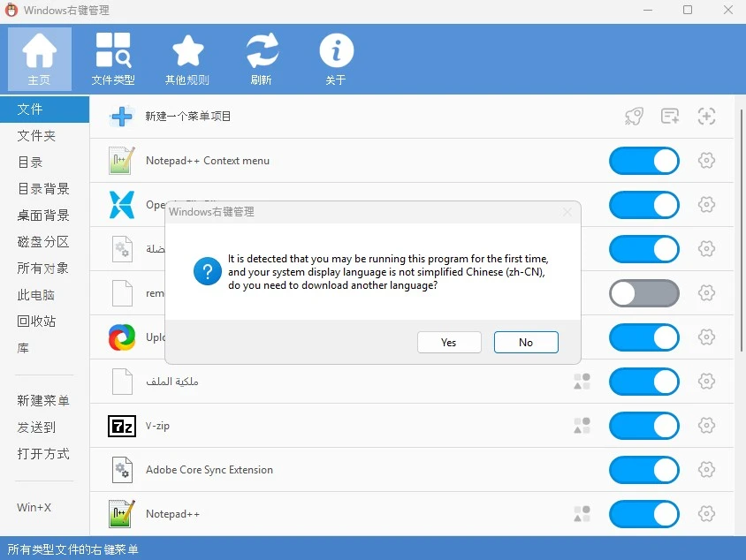Screen dimensions: 746x560
Task: Open Win+X sidebar entry
Action: pos(34,508)
